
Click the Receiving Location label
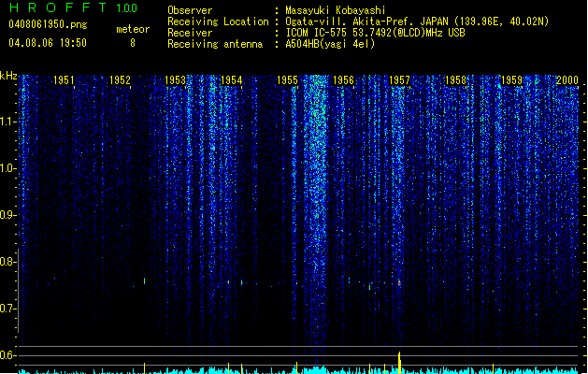point(218,22)
